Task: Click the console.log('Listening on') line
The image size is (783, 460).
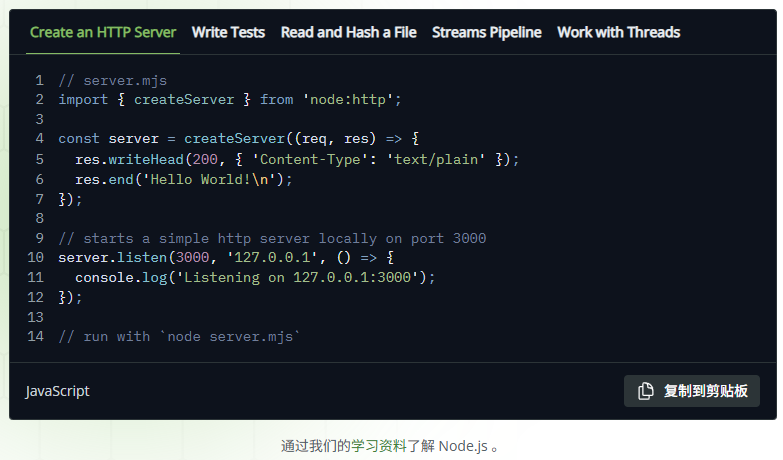Action: (255, 277)
